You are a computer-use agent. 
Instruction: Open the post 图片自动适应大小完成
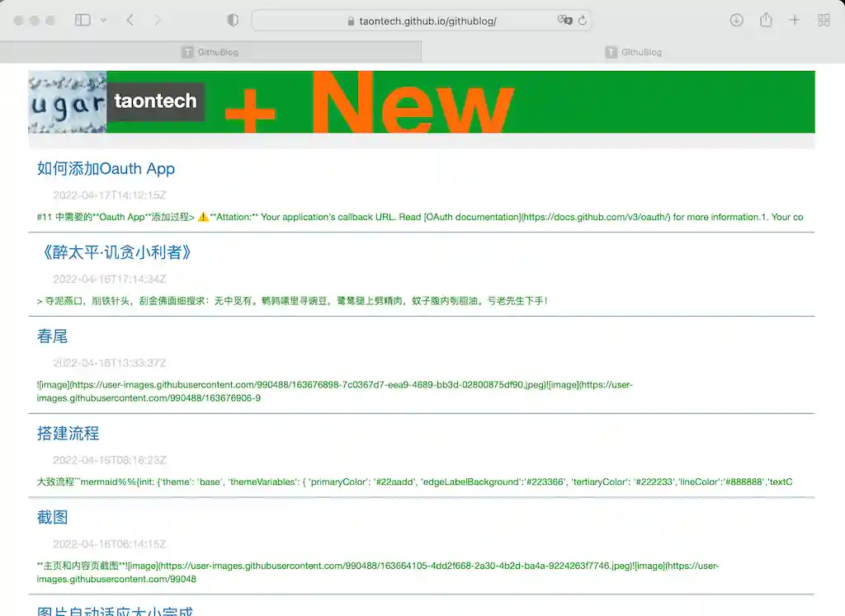(x=115, y=610)
